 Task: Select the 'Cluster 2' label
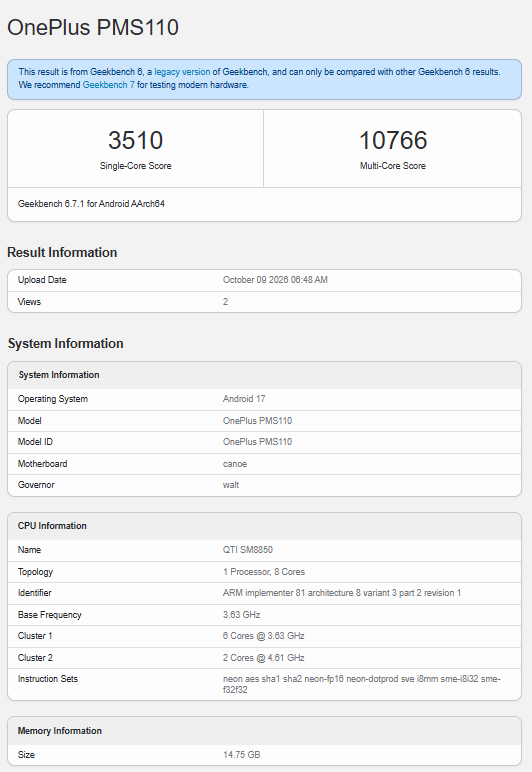(x=35, y=658)
